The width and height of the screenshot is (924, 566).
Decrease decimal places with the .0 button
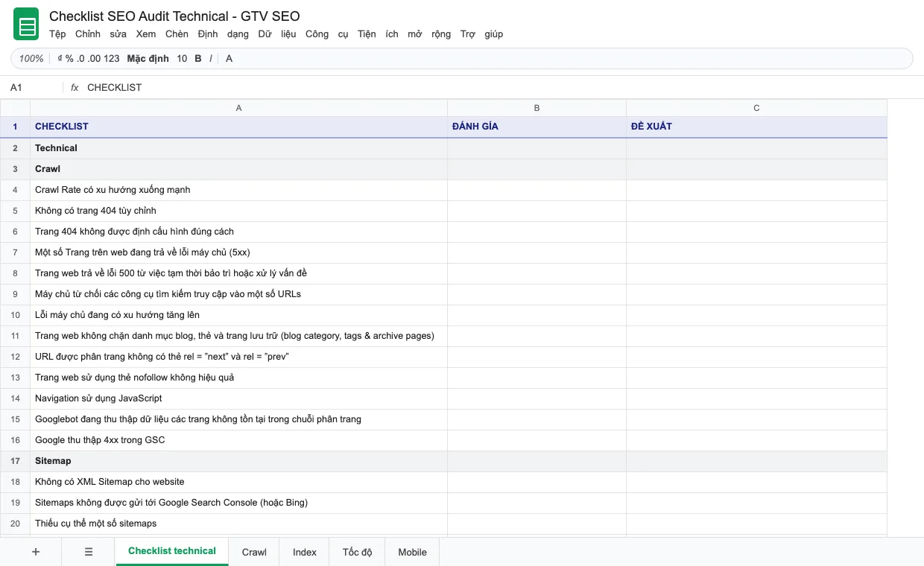pos(80,59)
